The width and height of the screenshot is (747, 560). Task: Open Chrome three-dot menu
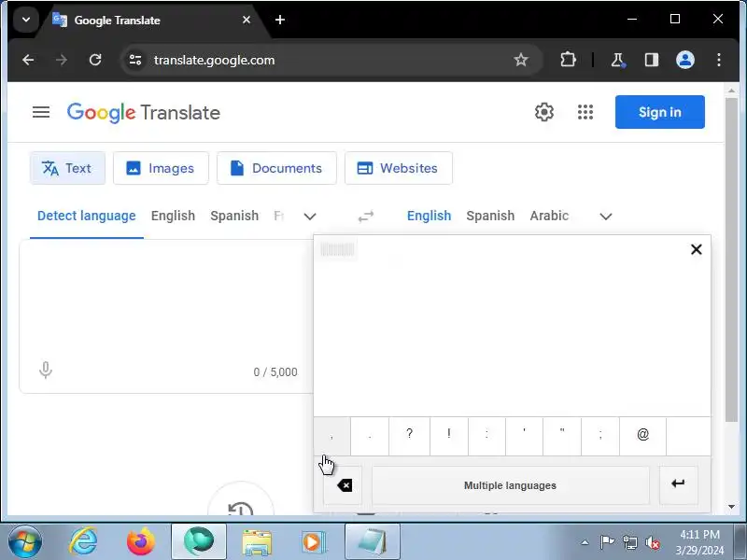point(719,60)
